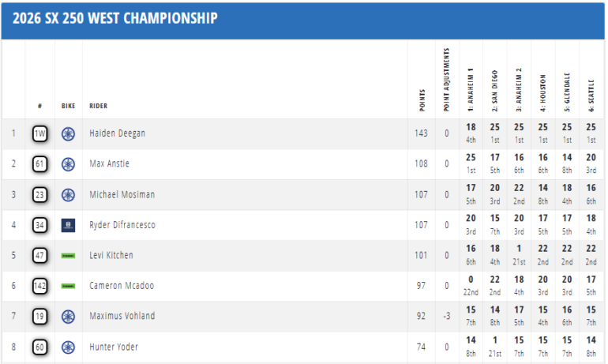Open Michael Mosiman's rider link

[122, 195]
